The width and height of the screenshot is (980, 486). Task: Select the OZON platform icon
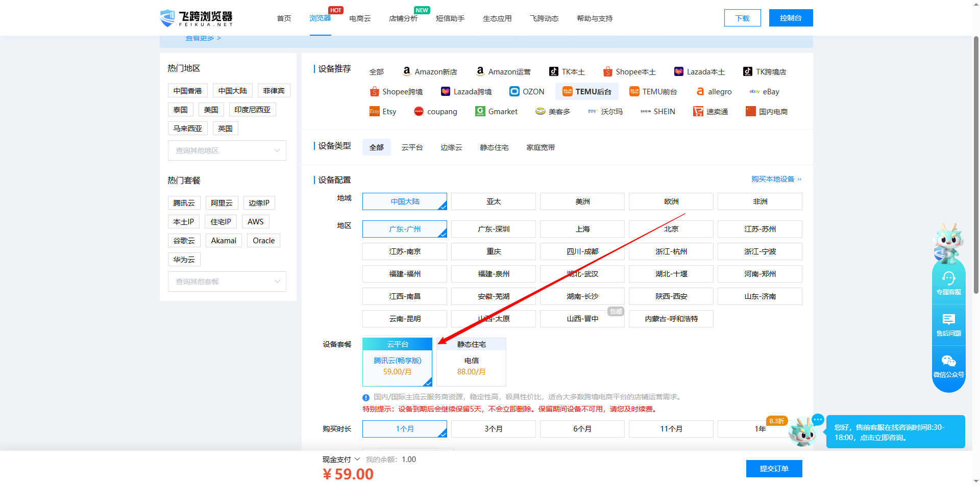tap(514, 91)
